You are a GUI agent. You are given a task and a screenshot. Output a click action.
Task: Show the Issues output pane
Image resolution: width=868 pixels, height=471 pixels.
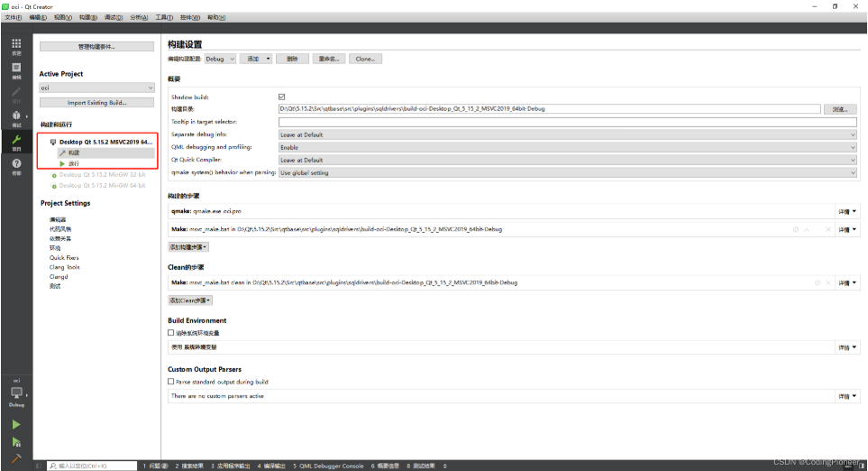click(156, 466)
